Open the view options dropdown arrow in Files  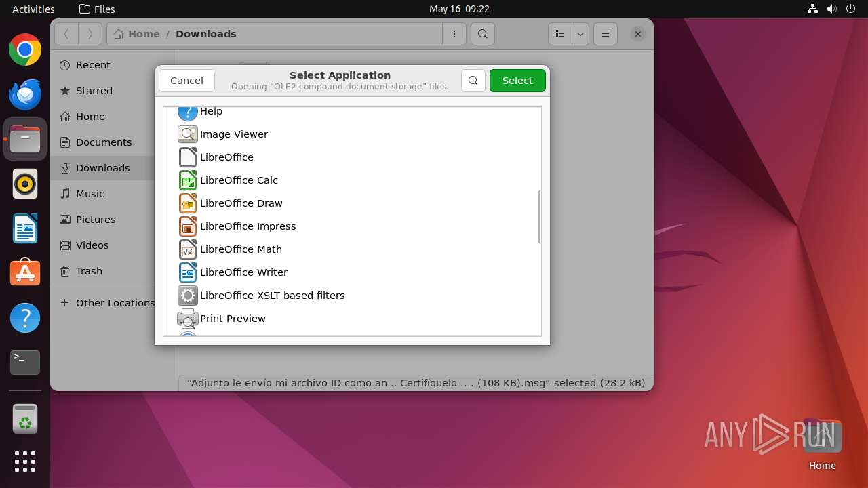tap(580, 34)
